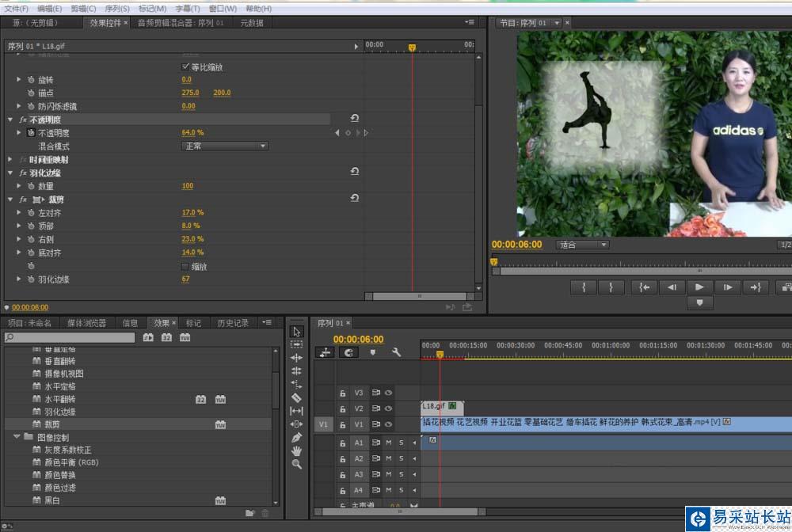The width and height of the screenshot is (792, 532).
Task: Toggle lock on the V2 track
Action: click(x=343, y=408)
